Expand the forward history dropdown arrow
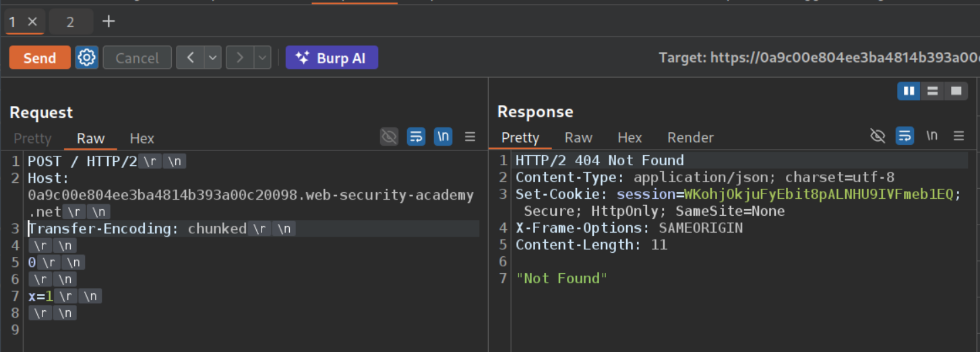 (x=262, y=58)
